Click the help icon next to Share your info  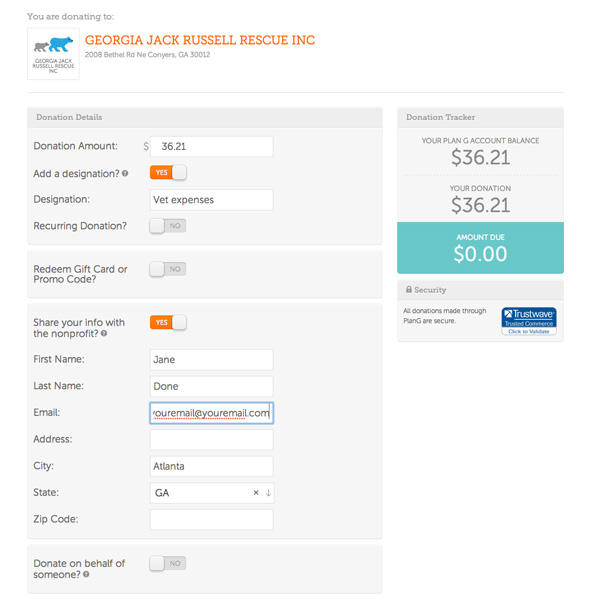(104, 334)
